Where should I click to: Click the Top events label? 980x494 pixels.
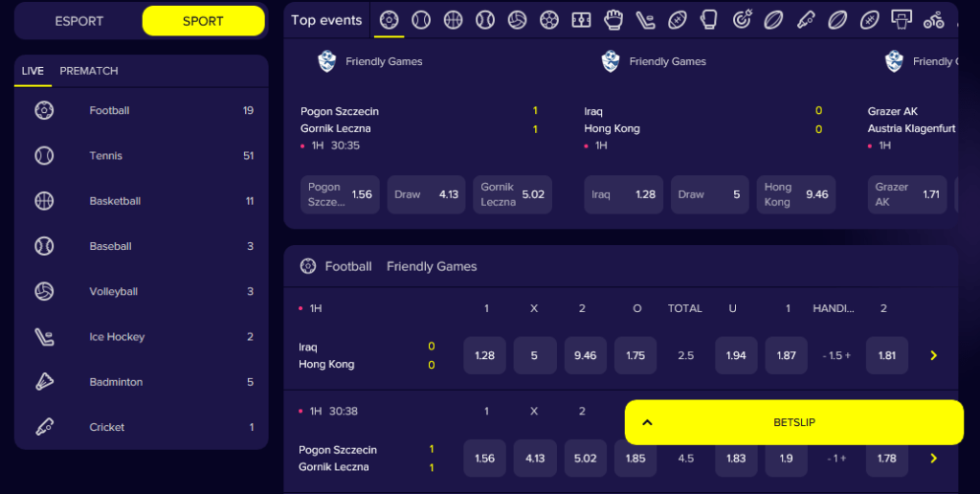coord(326,20)
